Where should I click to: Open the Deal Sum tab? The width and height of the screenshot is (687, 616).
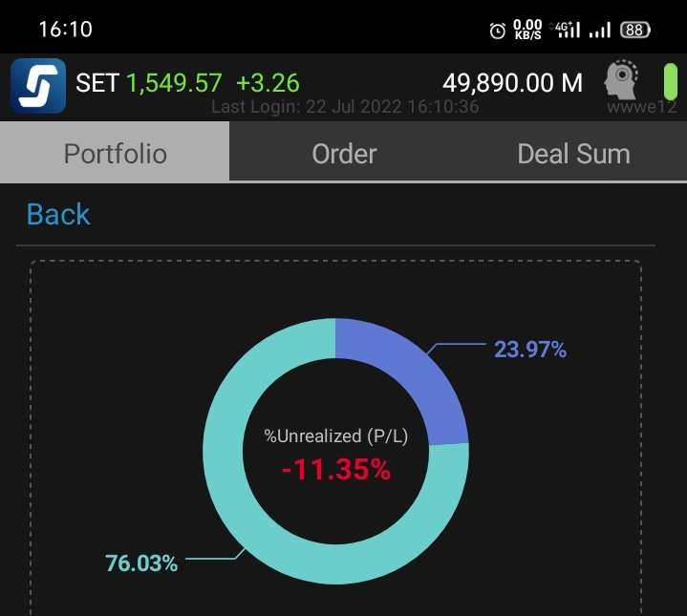pos(573,152)
